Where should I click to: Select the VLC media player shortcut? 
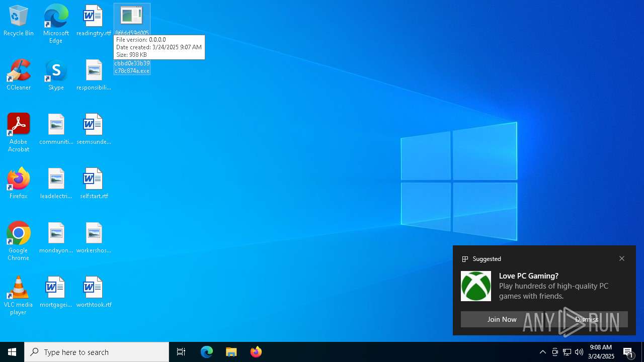tap(19, 295)
